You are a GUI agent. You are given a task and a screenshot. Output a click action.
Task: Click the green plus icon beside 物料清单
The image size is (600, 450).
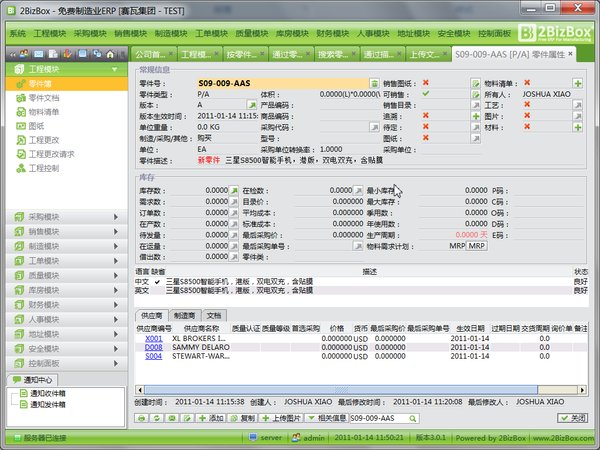click(577, 84)
